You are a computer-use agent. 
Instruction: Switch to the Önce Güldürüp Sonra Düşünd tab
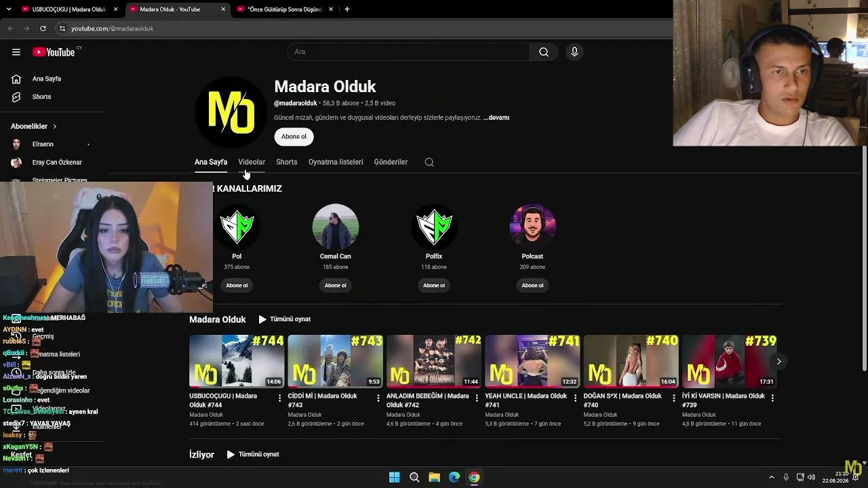(x=285, y=9)
